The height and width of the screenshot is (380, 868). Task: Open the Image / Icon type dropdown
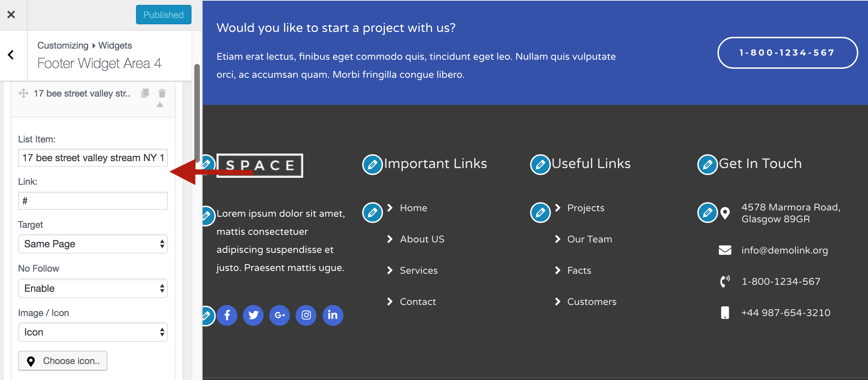[93, 332]
